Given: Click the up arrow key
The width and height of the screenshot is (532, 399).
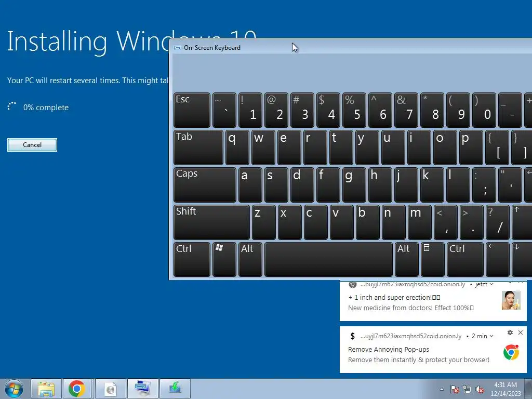Looking at the screenshot, I should pos(522,222).
